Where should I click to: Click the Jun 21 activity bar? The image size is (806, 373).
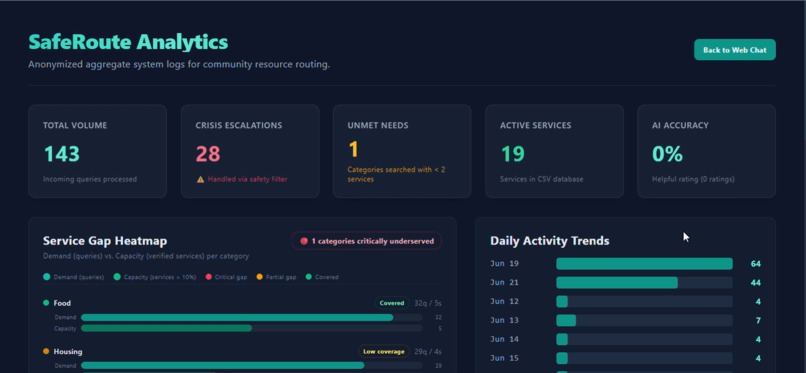tap(644, 283)
